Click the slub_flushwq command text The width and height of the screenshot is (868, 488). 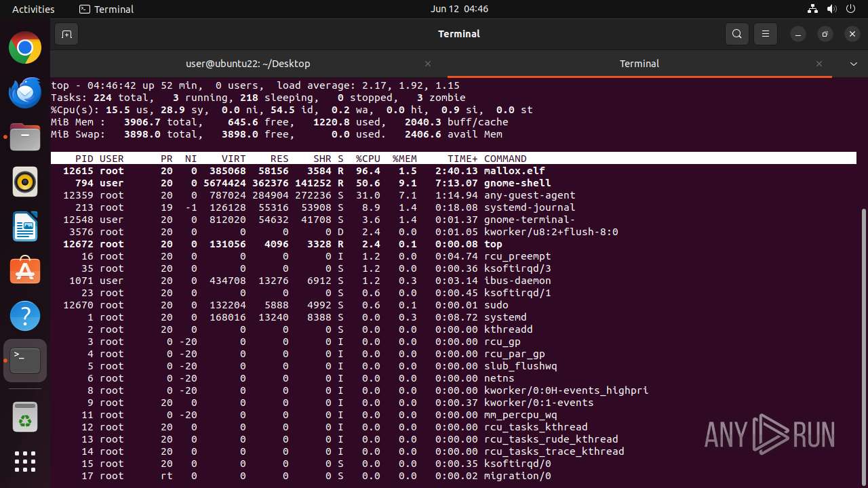point(521,366)
